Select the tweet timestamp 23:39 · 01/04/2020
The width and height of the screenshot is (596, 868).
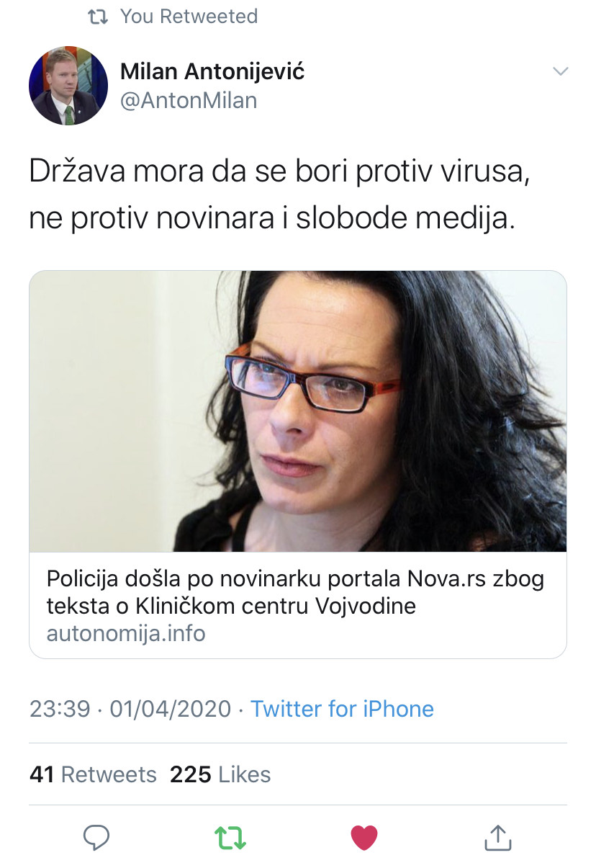(x=130, y=709)
